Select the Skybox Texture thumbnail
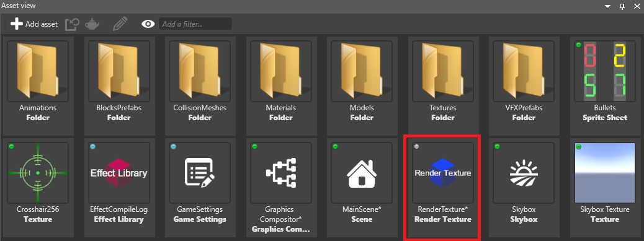 pos(604,173)
